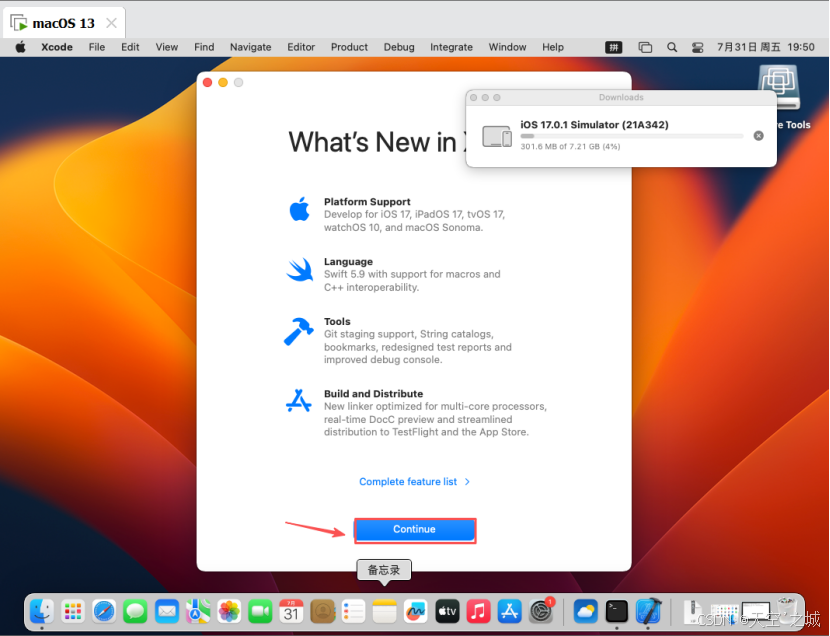The width and height of the screenshot is (830, 636).
Task: Open the Editor menu
Action: point(301,47)
